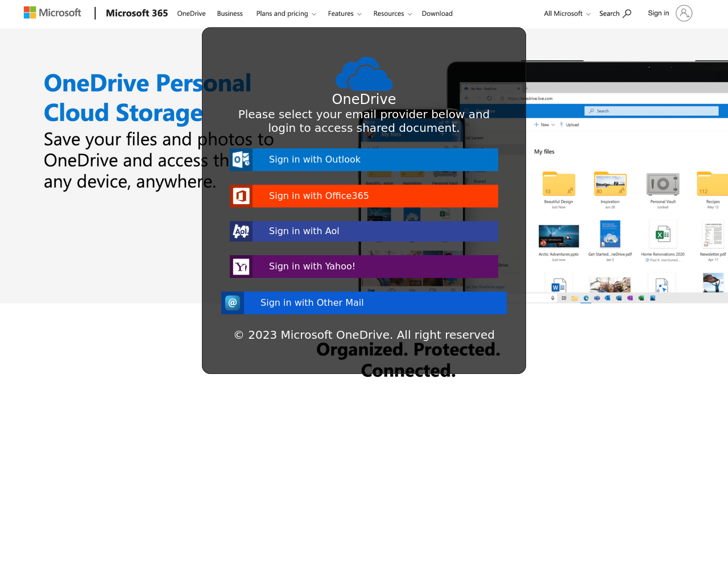Expand the Plans and pricing dropdown
Viewport: 728px width, 582px height.
pyautogui.click(x=286, y=14)
